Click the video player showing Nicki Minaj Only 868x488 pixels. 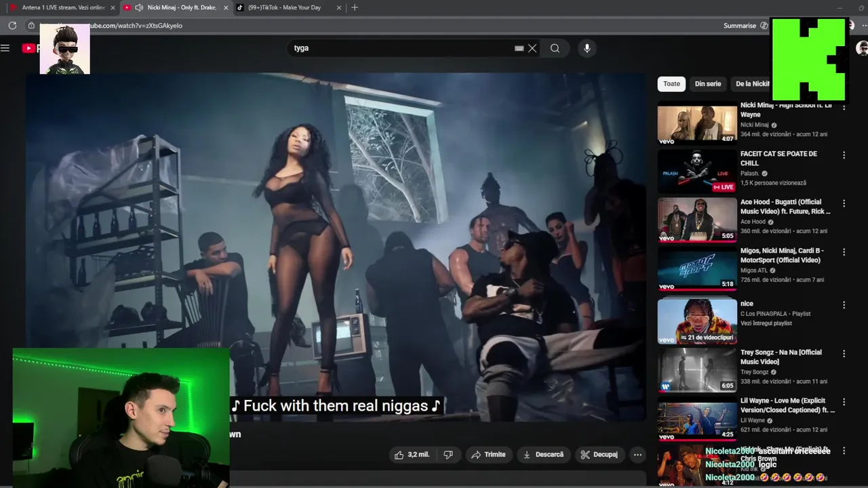(x=336, y=247)
